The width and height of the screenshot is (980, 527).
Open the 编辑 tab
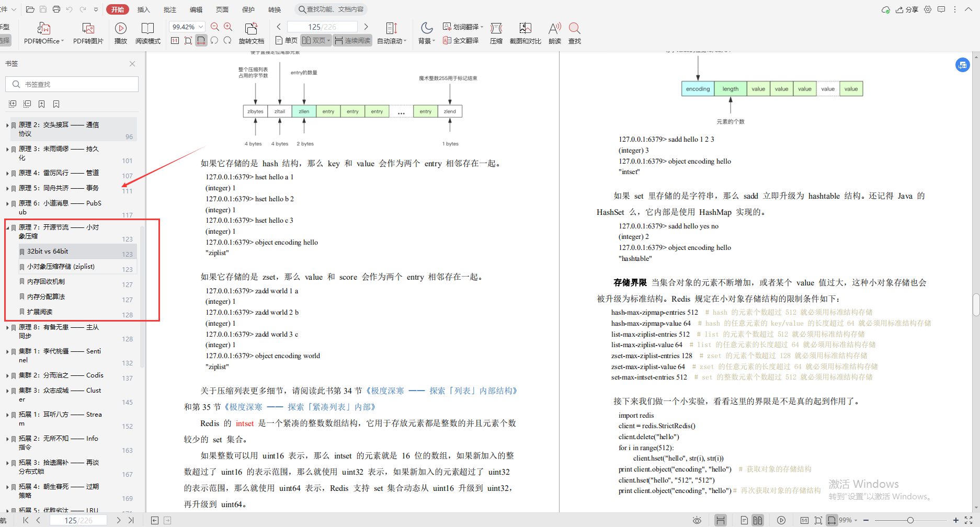tap(196, 9)
